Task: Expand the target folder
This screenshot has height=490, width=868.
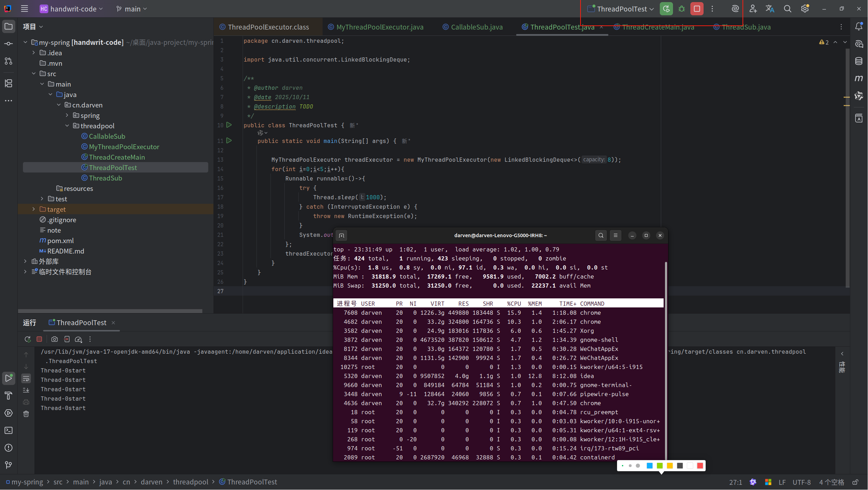Action: [34, 209]
